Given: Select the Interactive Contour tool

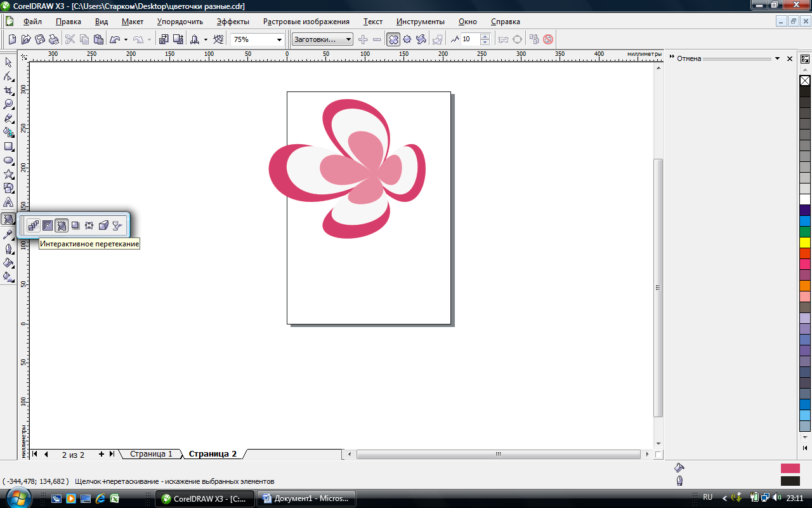Looking at the screenshot, I should [48, 225].
